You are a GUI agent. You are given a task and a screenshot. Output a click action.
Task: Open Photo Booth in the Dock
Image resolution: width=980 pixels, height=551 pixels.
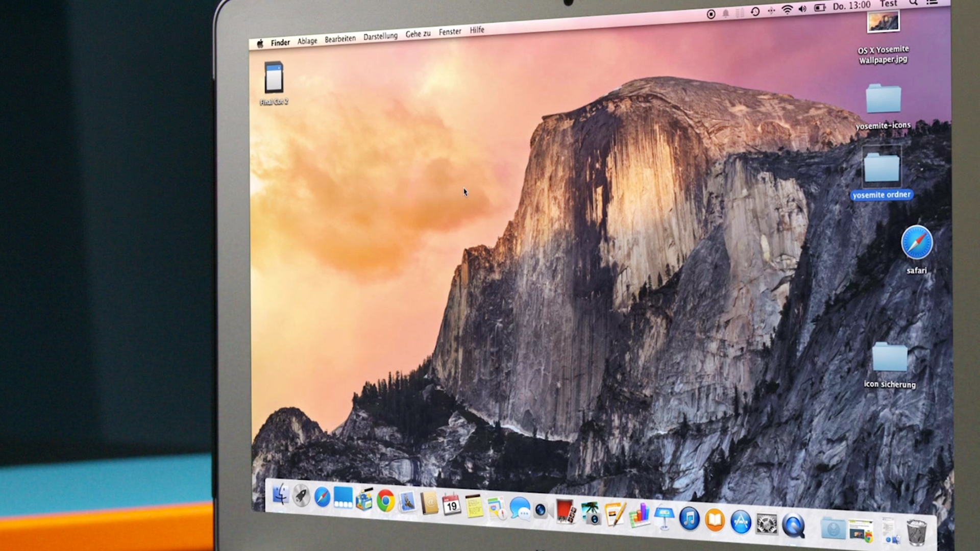pyautogui.click(x=566, y=512)
